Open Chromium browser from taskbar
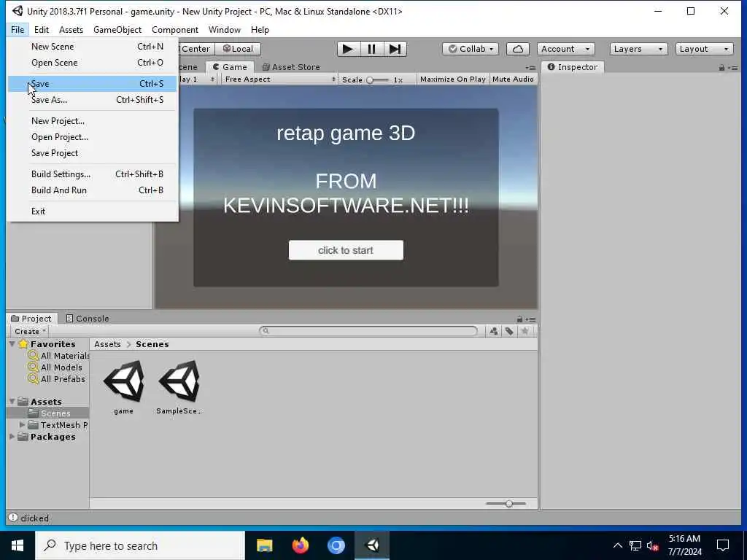The height and width of the screenshot is (560, 747). (x=336, y=545)
